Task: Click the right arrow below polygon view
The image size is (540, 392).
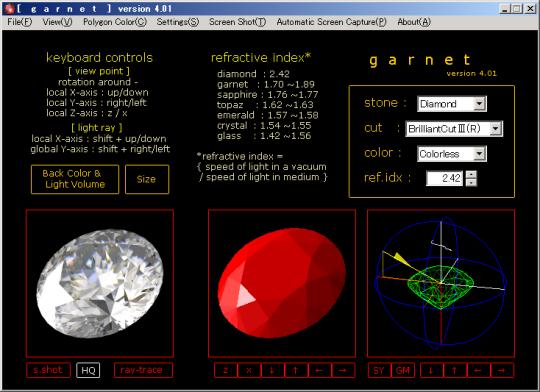Action: (343, 370)
